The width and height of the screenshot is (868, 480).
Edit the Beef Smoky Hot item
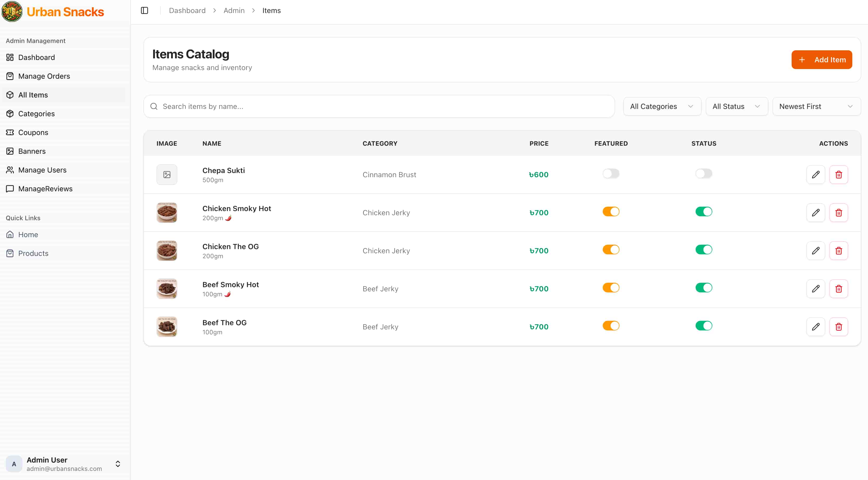click(x=815, y=288)
